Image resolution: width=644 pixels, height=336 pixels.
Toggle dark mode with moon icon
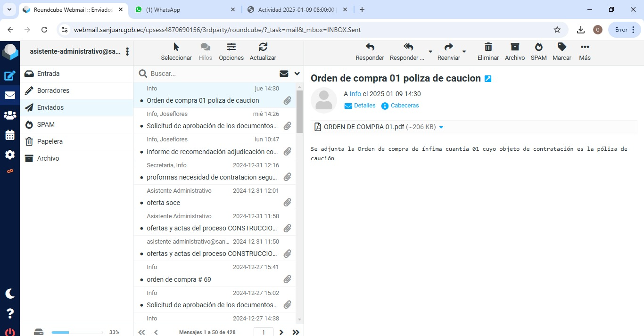10,294
